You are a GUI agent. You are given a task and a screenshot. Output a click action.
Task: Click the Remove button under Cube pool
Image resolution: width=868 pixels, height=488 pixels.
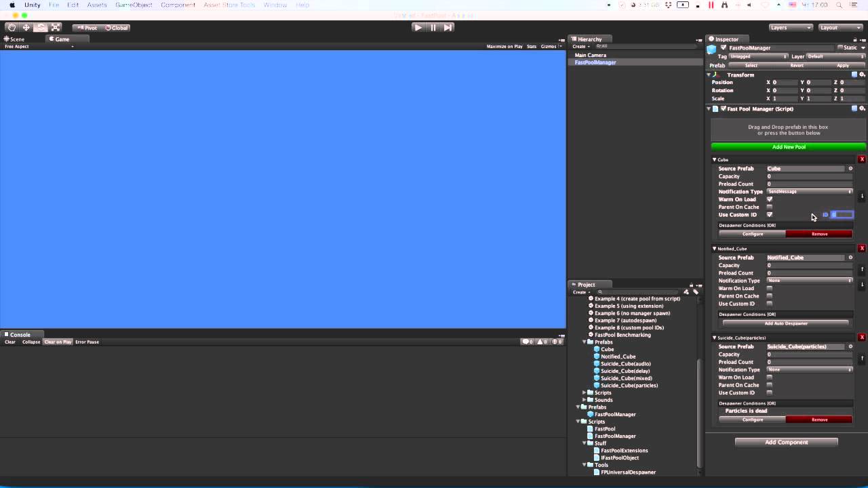819,234
